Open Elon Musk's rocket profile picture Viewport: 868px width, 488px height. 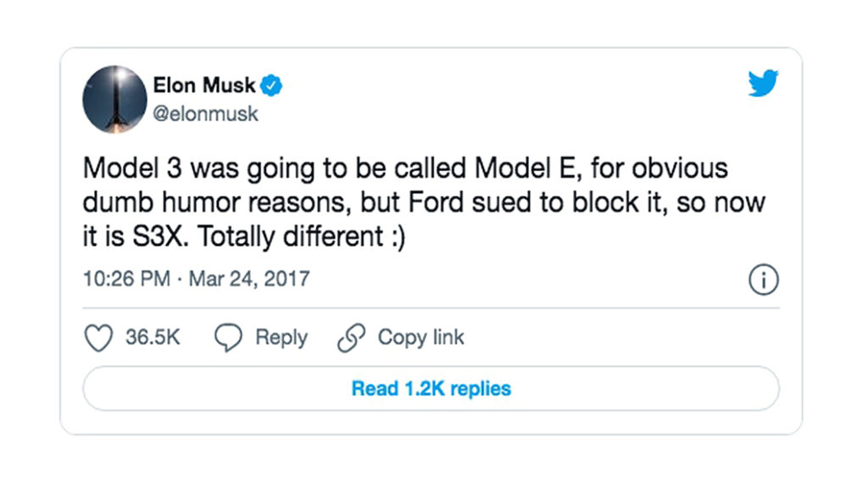click(x=114, y=100)
